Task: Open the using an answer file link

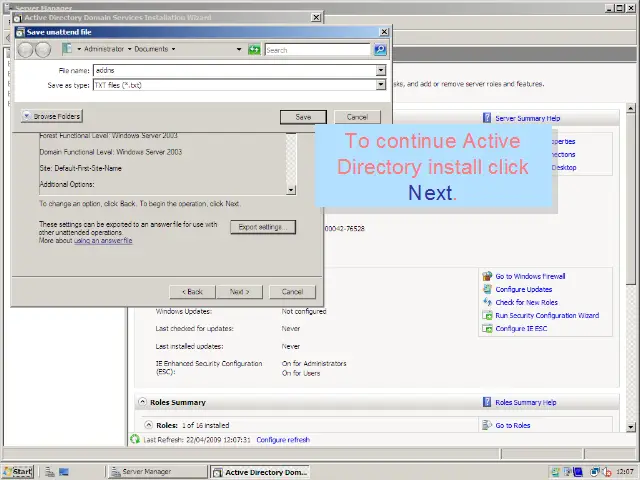Action: [x=103, y=240]
